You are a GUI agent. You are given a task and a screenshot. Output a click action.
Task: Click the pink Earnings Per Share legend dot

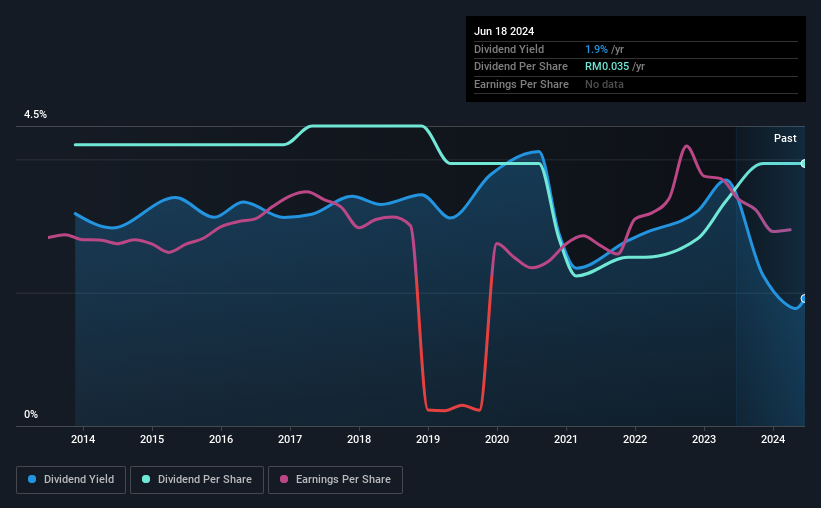coord(284,479)
